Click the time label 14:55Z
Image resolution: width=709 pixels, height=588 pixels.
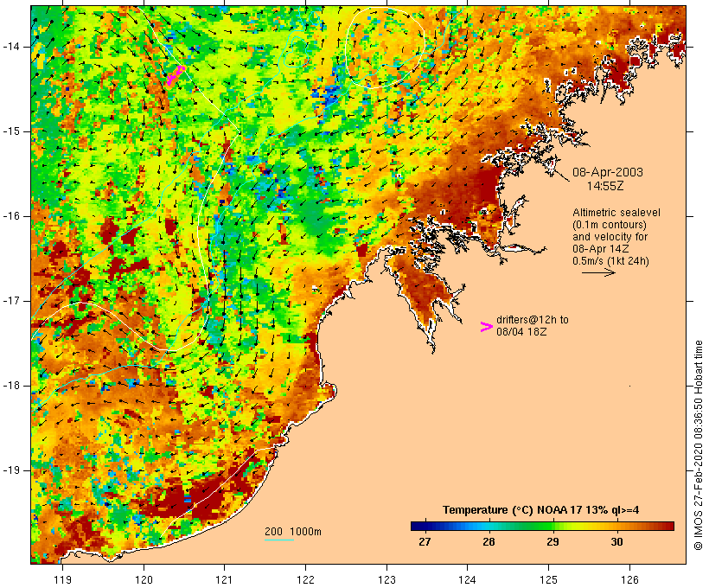pos(605,186)
